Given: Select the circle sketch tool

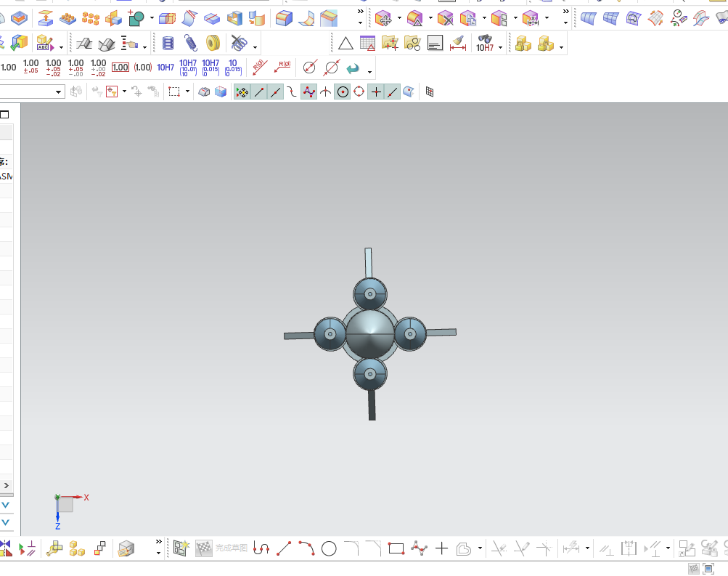Looking at the screenshot, I should pyautogui.click(x=329, y=548).
